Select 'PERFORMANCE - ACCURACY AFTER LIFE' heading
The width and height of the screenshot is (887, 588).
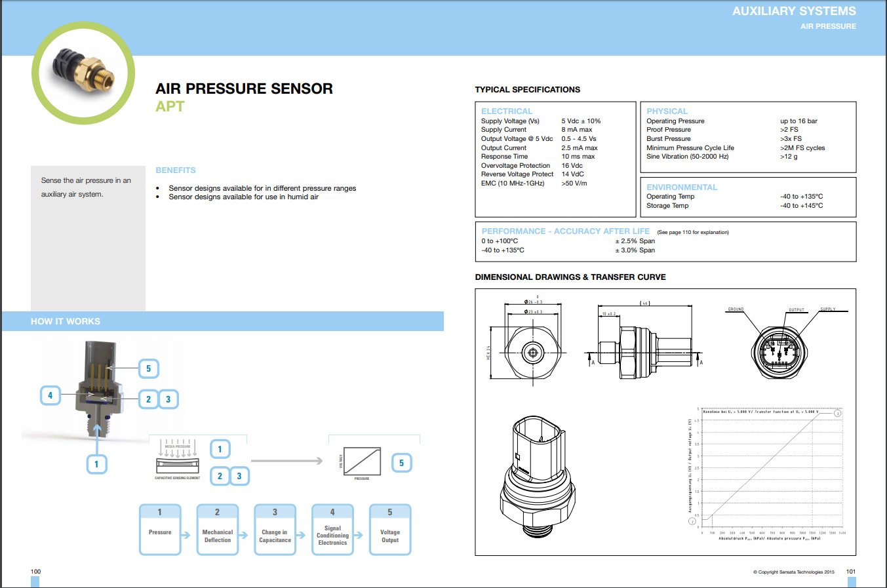(x=566, y=231)
